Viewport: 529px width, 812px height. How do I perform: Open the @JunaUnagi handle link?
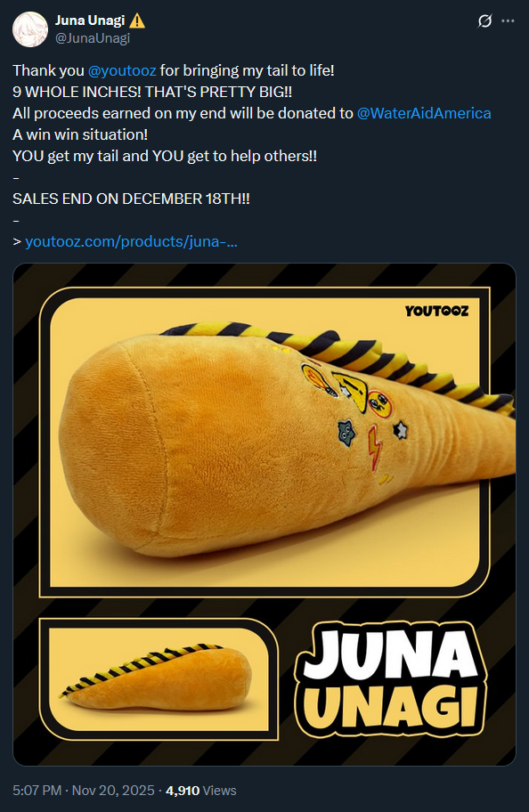[x=93, y=37]
